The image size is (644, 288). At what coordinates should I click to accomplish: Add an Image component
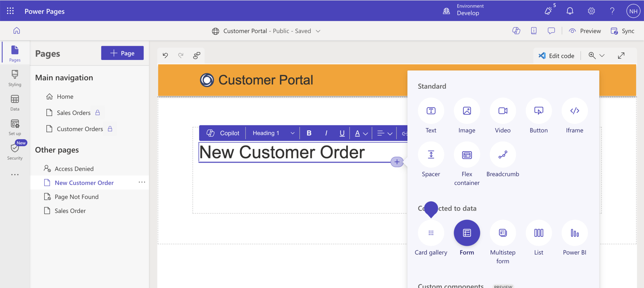pyautogui.click(x=467, y=116)
